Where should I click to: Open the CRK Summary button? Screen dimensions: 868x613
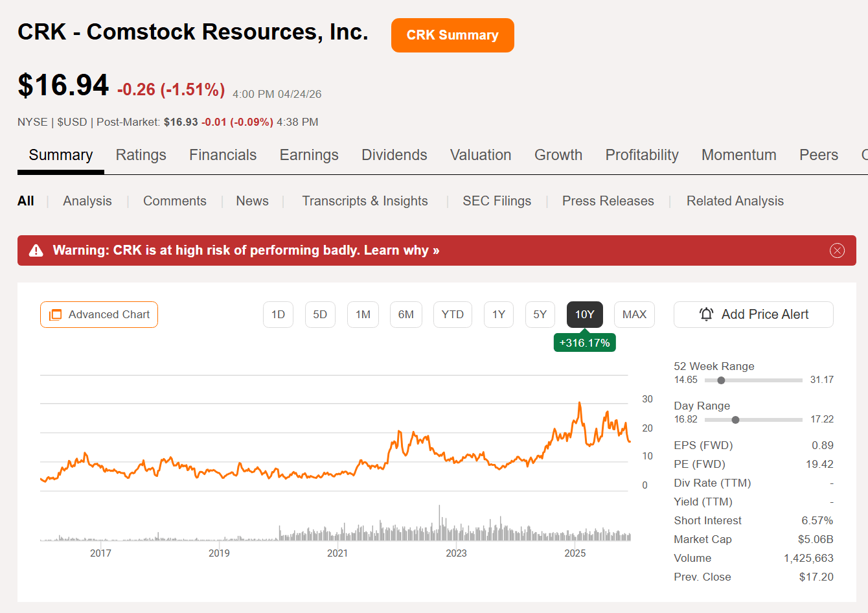(453, 35)
